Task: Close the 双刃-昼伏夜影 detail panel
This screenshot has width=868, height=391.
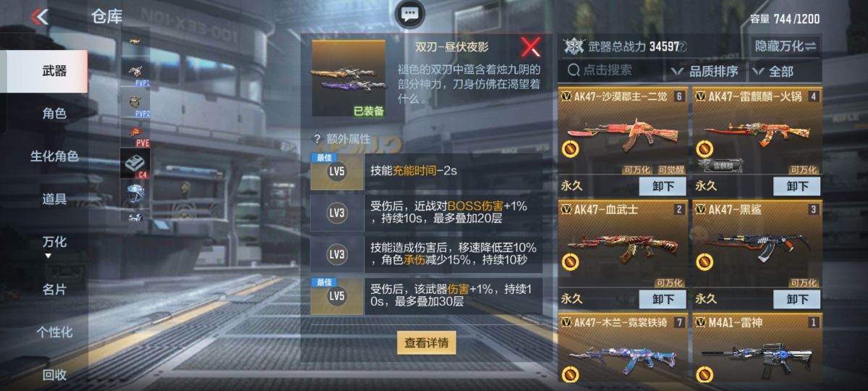Action: click(531, 47)
